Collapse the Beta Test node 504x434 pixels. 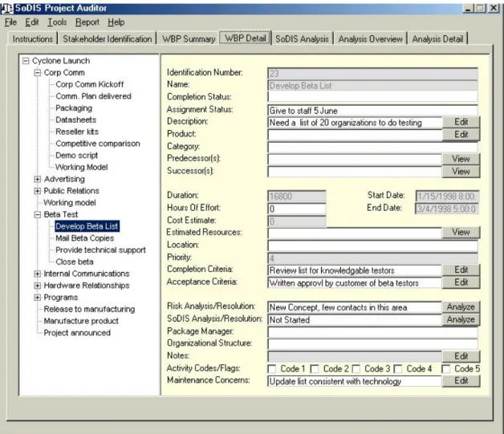pyautogui.click(x=38, y=214)
